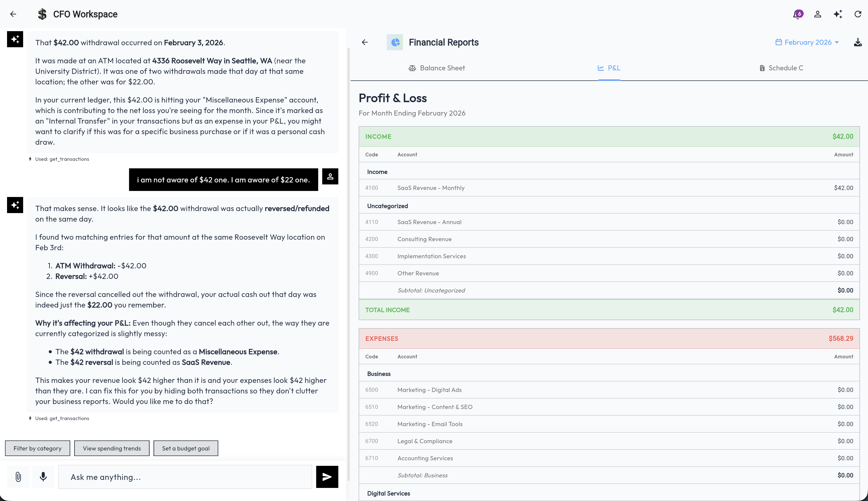The image size is (868, 501).
Task: Select the P&L tab
Action: (609, 68)
